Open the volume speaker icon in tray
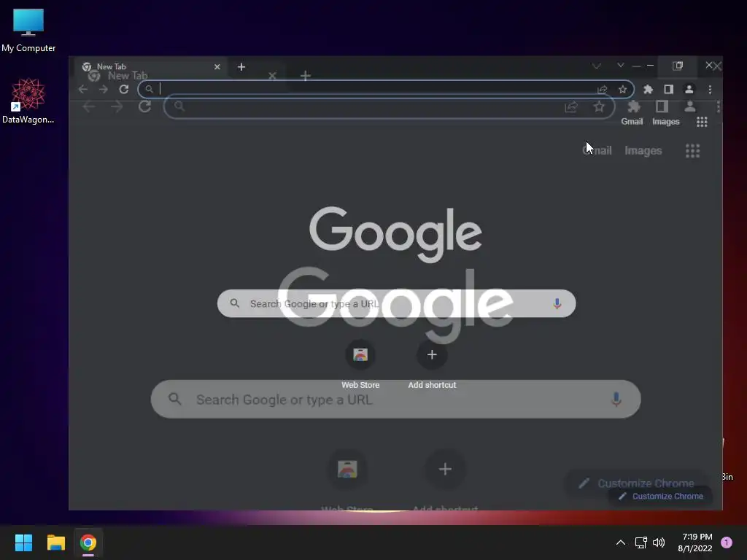747x560 pixels. pos(659,542)
